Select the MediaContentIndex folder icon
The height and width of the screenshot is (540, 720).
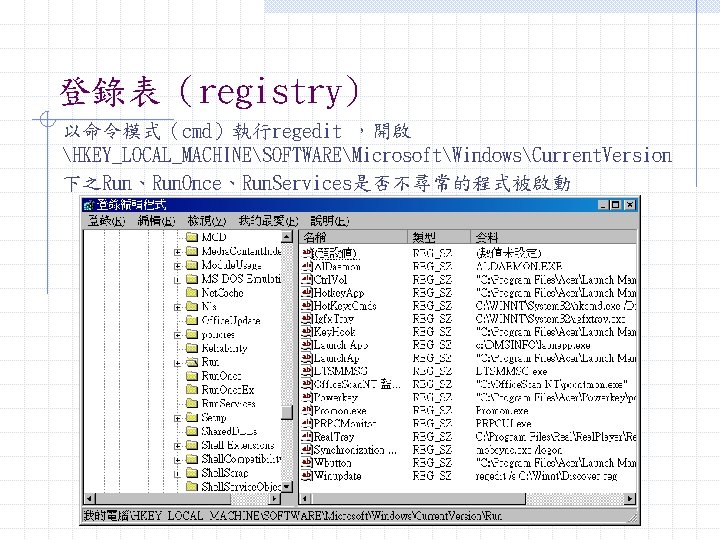[x=192, y=251]
